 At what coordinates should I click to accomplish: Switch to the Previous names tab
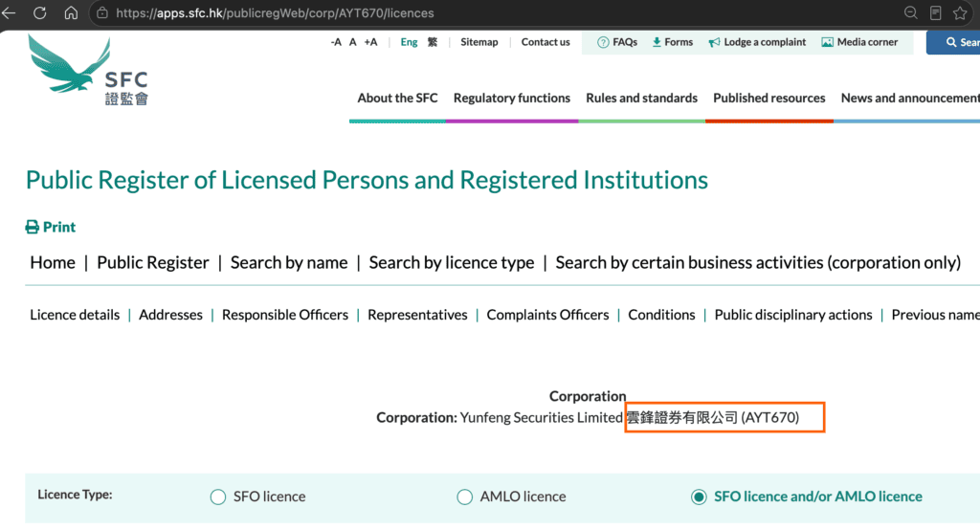point(936,315)
